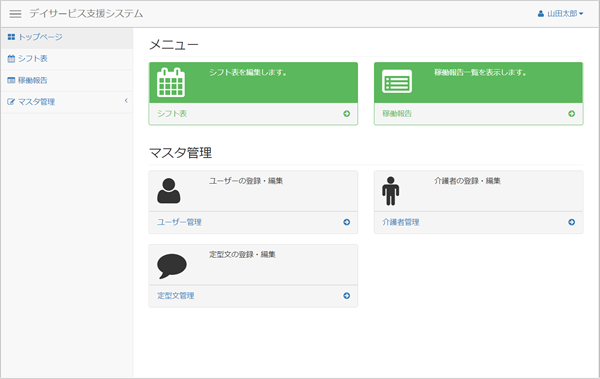The image size is (600, 379).
Task: Open シフト表 from the sidebar
Action: coord(67,59)
